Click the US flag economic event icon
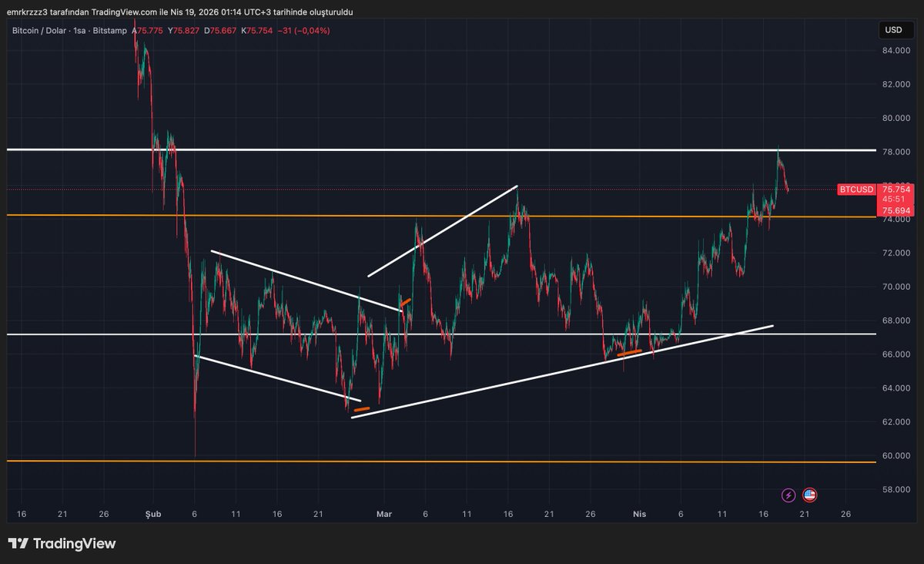The image size is (924, 564). tap(809, 495)
